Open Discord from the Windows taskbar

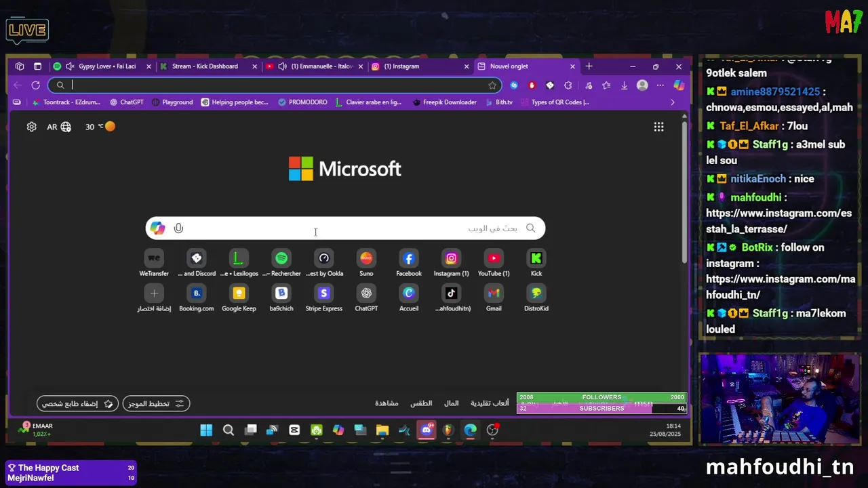(x=427, y=430)
